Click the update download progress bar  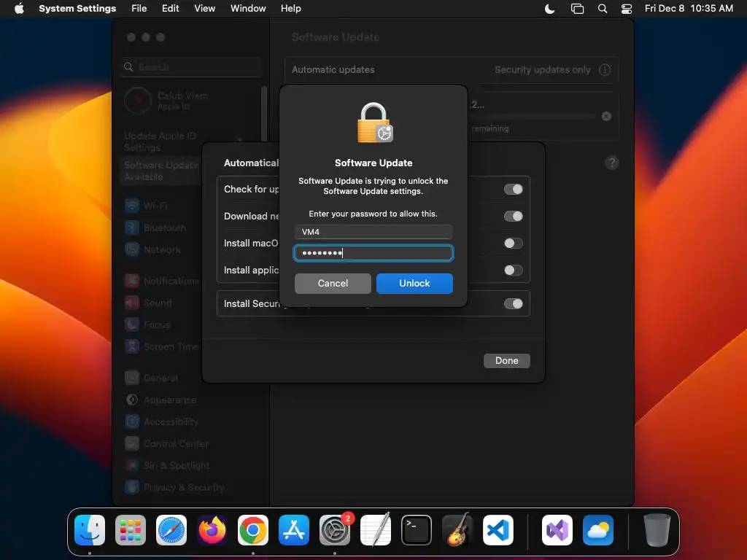tap(533, 116)
